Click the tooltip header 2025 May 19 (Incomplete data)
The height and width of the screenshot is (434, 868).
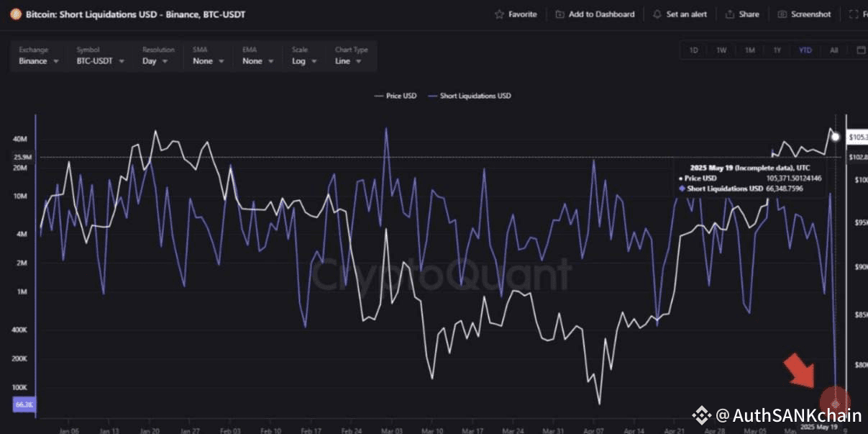click(x=741, y=166)
